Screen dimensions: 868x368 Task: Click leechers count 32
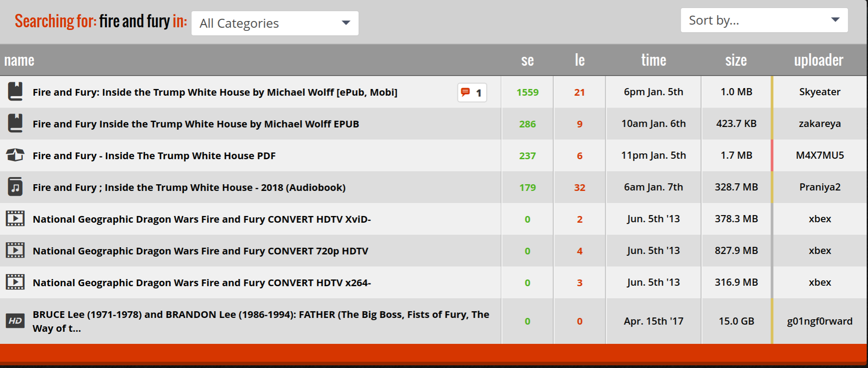pos(579,187)
